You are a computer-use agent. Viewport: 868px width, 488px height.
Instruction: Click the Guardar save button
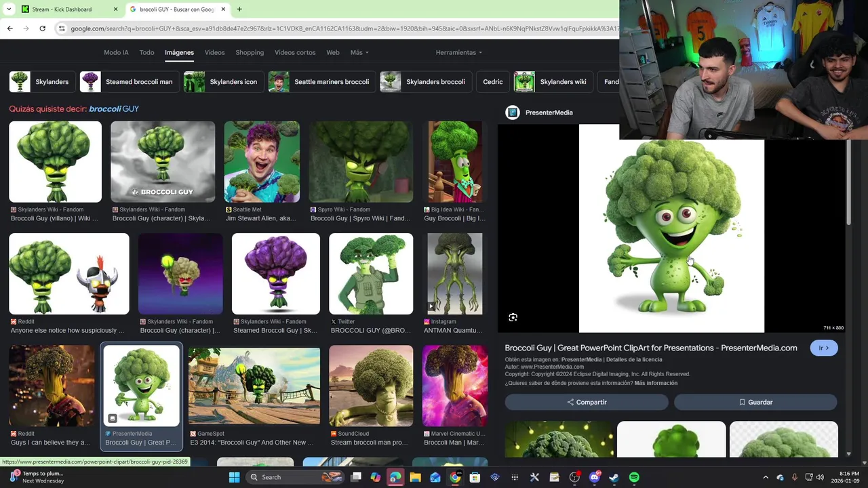pyautogui.click(x=755, y=402)
